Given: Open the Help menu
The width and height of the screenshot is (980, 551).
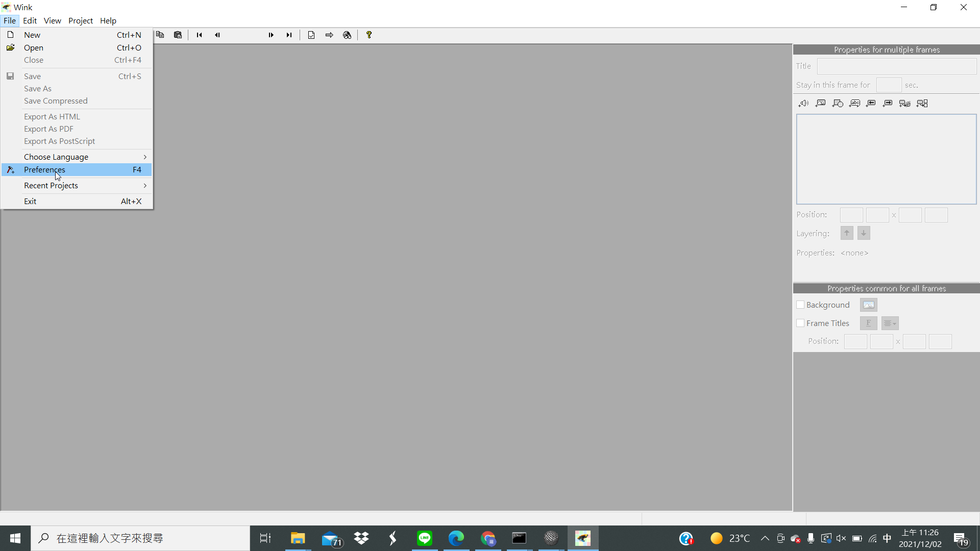Looking at the screenshot, I should [108, 20].
